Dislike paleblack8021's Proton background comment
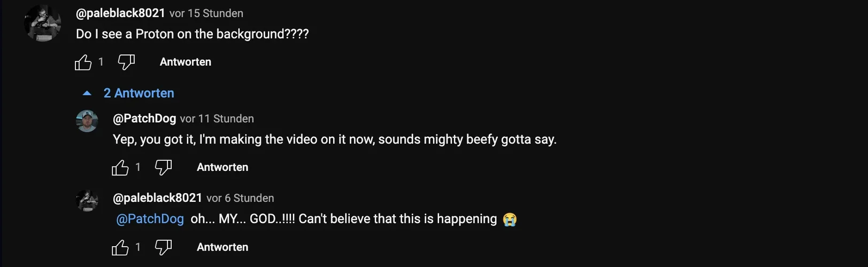This screenshot has height=267, width=868. click(126, 62)
